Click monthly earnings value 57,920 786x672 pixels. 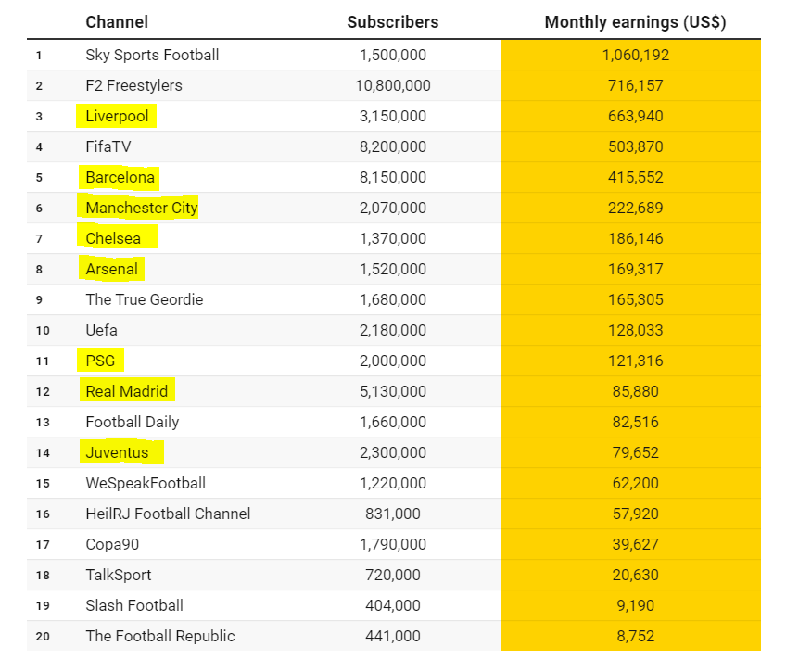click(x=635, y=514)
